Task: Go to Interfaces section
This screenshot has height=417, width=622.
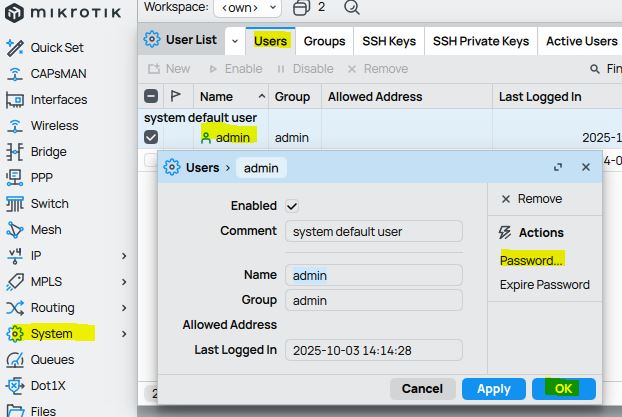Action: (58, 100)
